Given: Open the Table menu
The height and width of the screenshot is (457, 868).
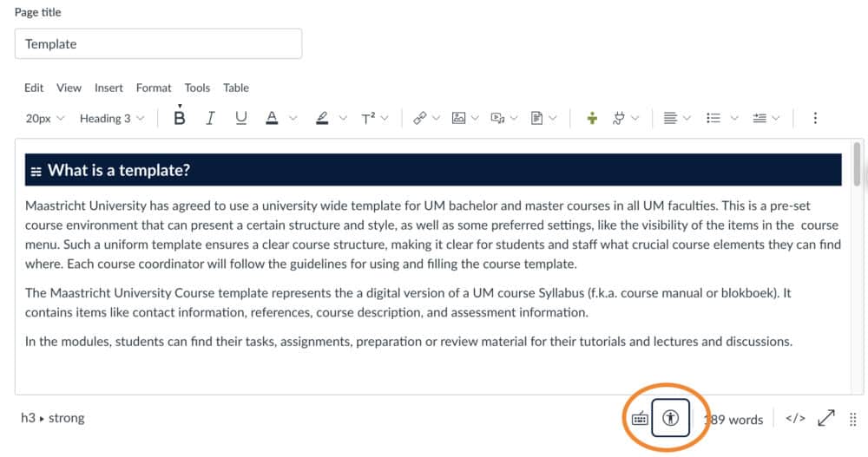Looking at the screenshot, I should pyautogui.click(x=236, y=88).
